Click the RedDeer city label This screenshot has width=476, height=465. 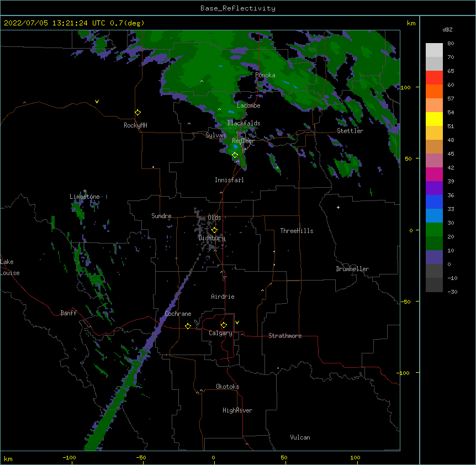[243, 141]
